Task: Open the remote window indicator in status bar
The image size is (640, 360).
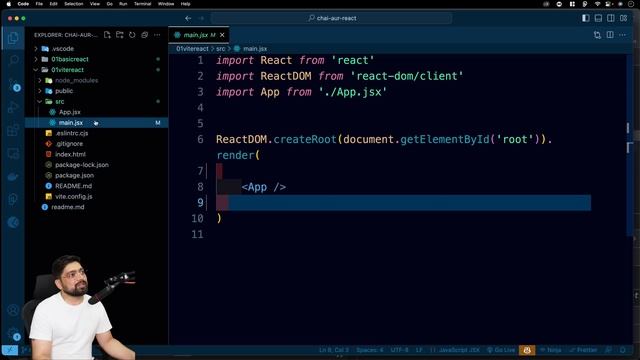Action: coord(10,350)
